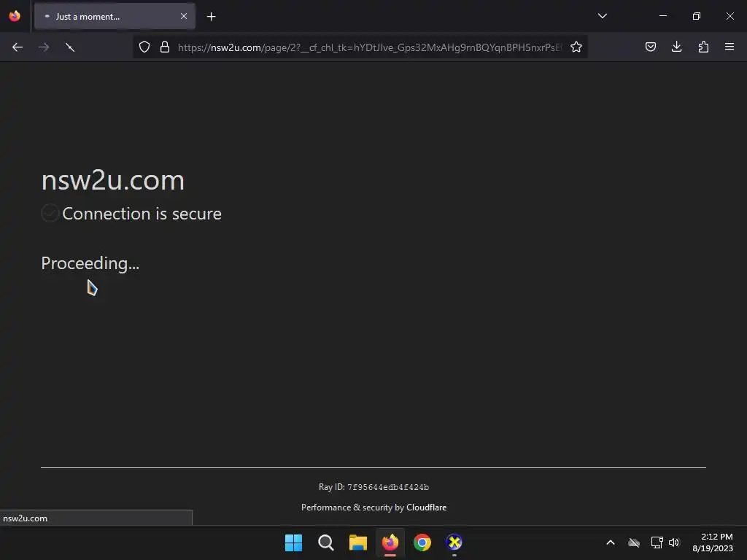The width and height of the screenshot is (747, 560).
Task: Stop loading the page
Action: click(x=70, y=47)
